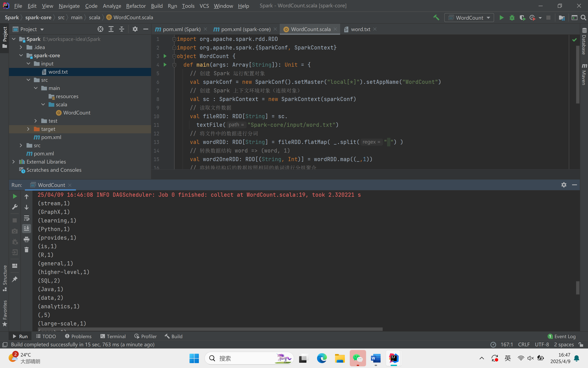Expand All icon in Project panel
588x368 pixels.
111,29
